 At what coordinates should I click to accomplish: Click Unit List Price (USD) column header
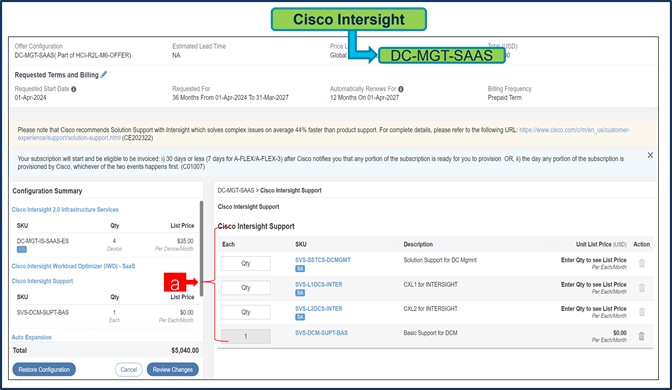click(x=601, y=244)
